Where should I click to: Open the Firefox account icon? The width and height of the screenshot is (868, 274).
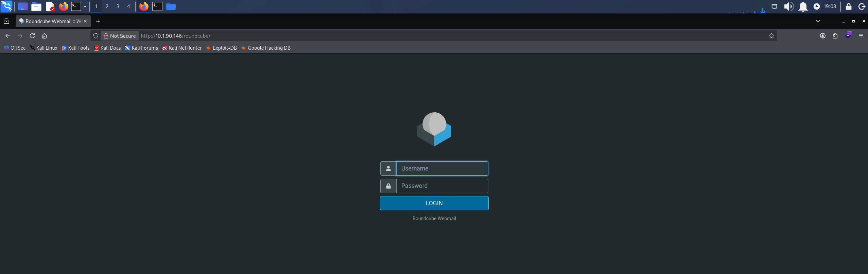pyautogui.click(x=823, y=36)
